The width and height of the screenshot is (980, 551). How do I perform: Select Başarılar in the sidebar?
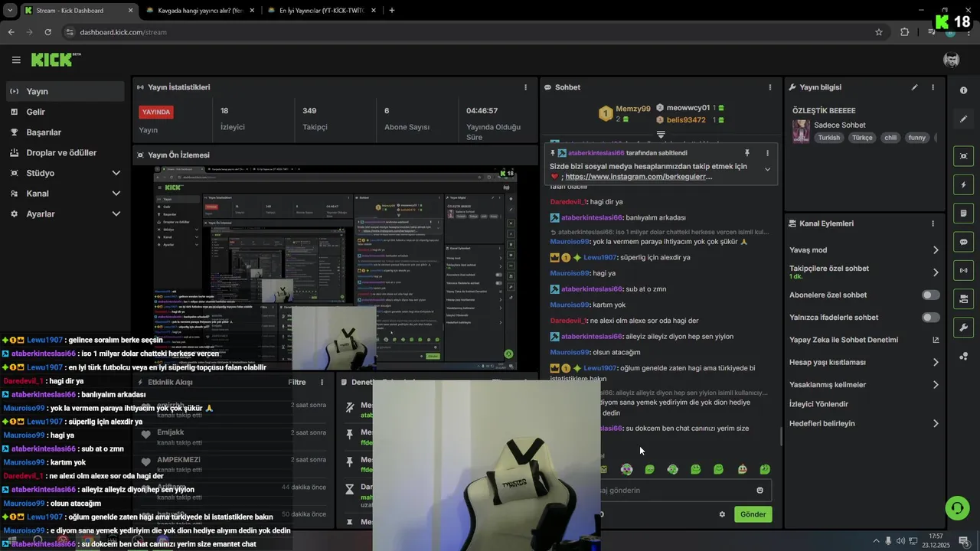click(x=64, y=132)
